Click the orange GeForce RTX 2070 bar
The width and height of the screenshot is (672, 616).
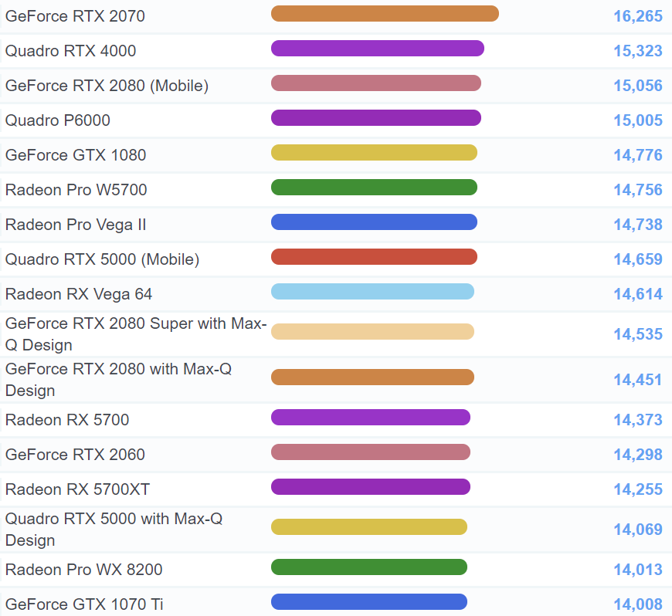coord(385,14)
